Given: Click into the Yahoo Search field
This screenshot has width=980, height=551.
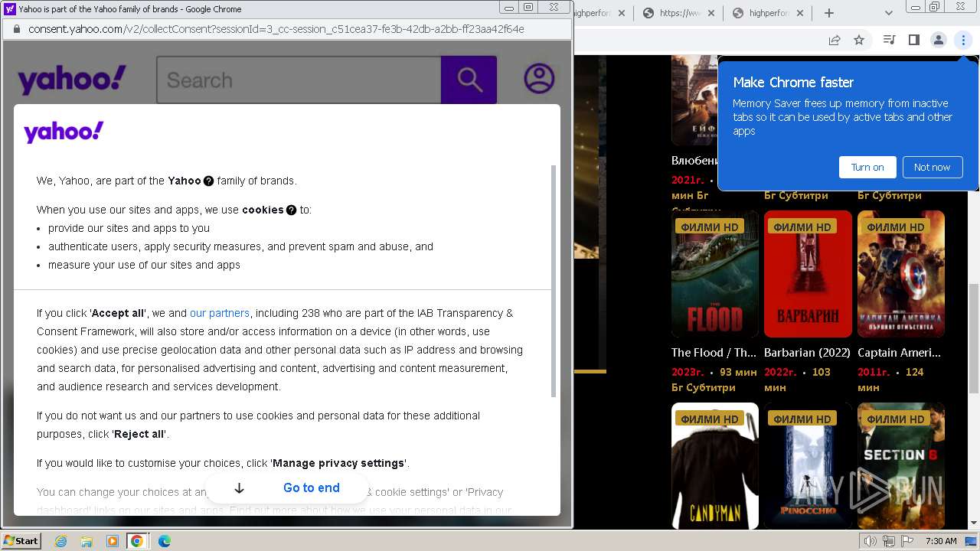Looking at the screenshot, I should (x=299, y=80).
